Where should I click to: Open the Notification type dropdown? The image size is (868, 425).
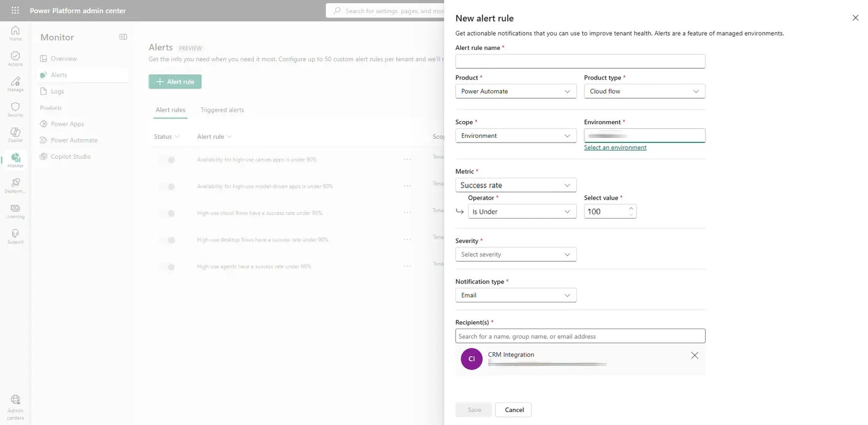516,296
